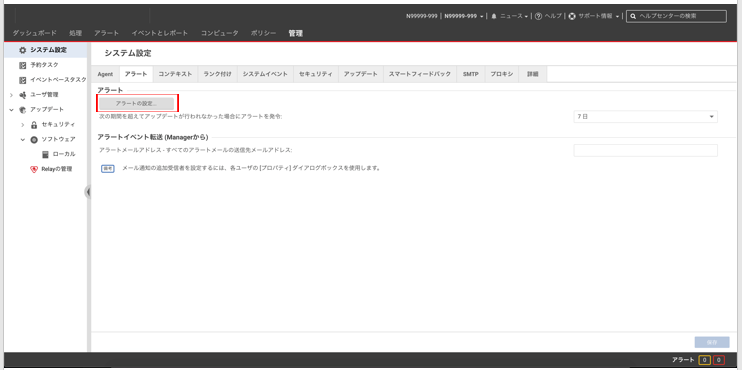Switch to the SMTP tab
This screenshot has width=742, height=370.
click(470, 74)
